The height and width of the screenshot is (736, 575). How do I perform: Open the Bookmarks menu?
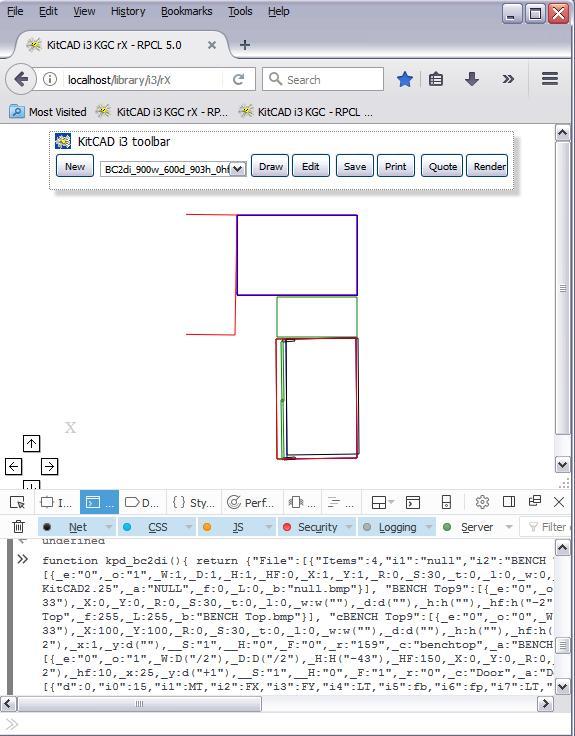pyautogui.click(x=186, y=11)
